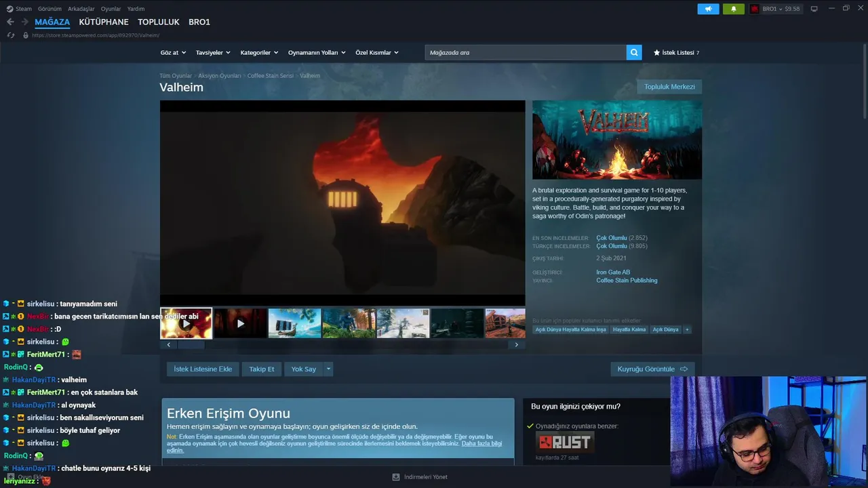Expand the Tavsiyeler dropdown

coord(213,52)
